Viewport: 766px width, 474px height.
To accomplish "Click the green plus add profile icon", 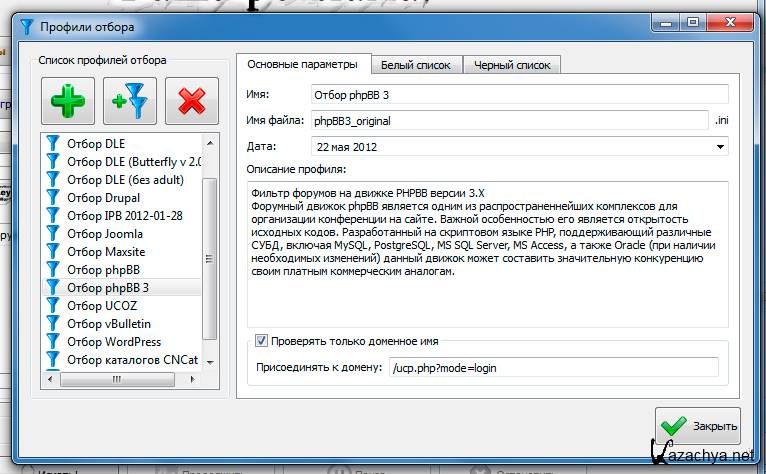I will [x=68, y=102].
